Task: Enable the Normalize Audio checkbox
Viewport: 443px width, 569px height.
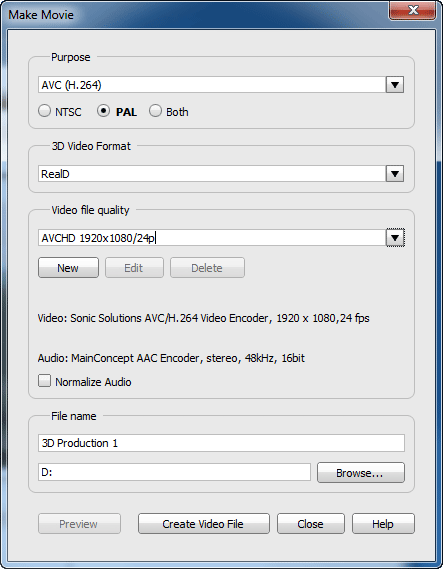Action: [44, 381]
